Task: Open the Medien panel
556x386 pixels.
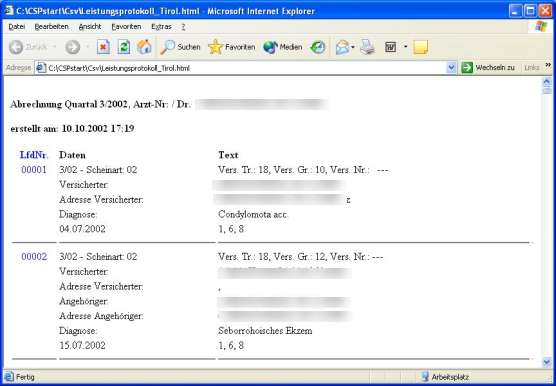Action: coord(283,47)
